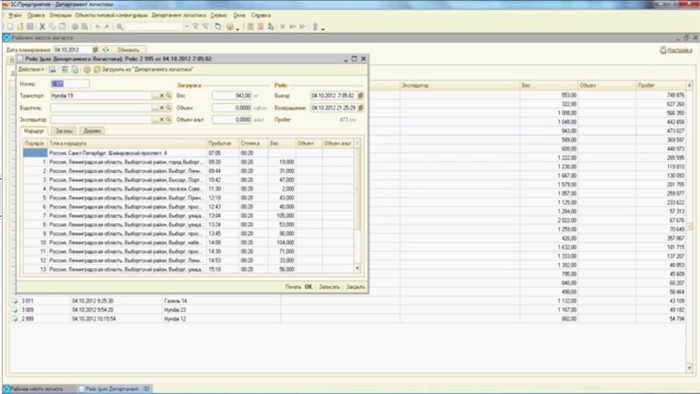
Task: Open the Настройка link in logist workspace
Action: 677,50
